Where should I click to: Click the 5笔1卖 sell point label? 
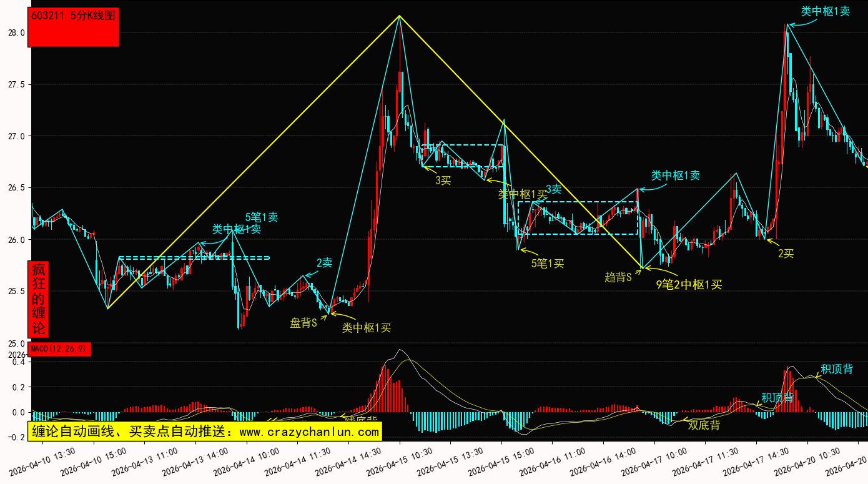[x=261, y=217]
